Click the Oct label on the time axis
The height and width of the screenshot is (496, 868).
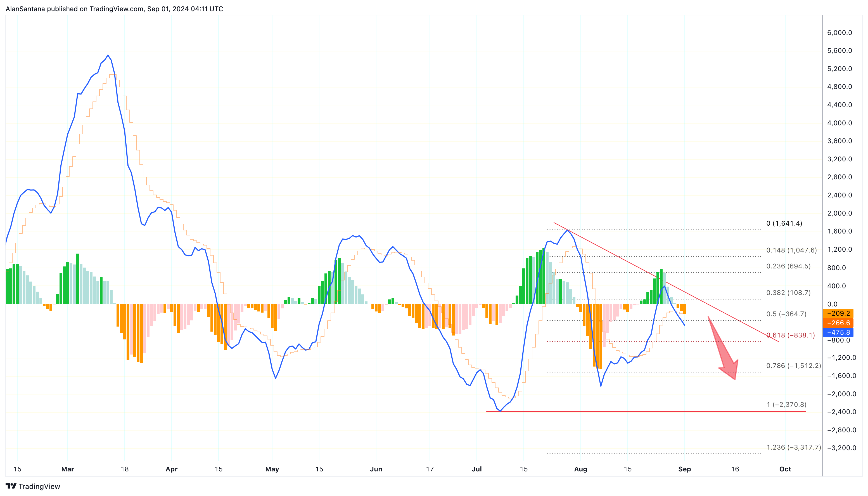coord(785,469)
